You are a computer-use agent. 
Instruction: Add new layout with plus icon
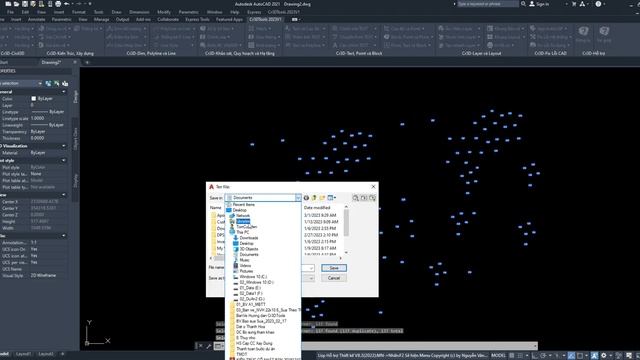click(x=62, y=354)
